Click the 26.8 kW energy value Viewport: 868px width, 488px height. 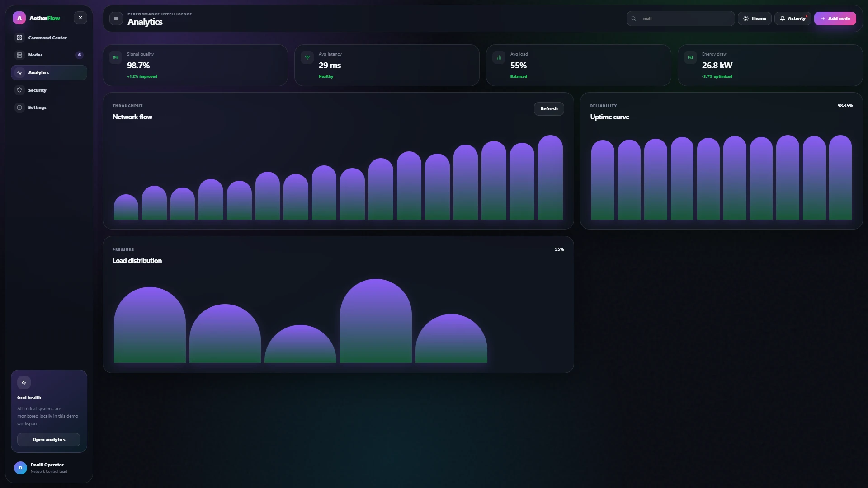pyautogui.click(x=717, y=66)
